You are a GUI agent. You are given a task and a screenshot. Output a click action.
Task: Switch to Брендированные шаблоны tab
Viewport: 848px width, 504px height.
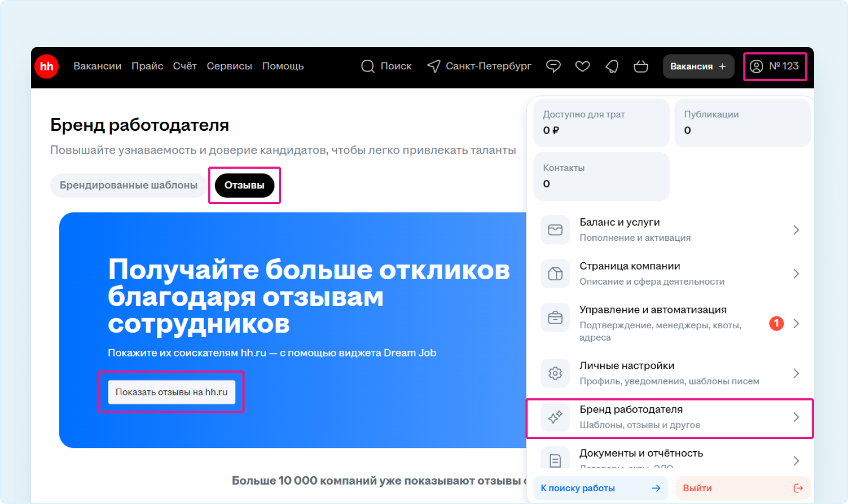point(128,185)
